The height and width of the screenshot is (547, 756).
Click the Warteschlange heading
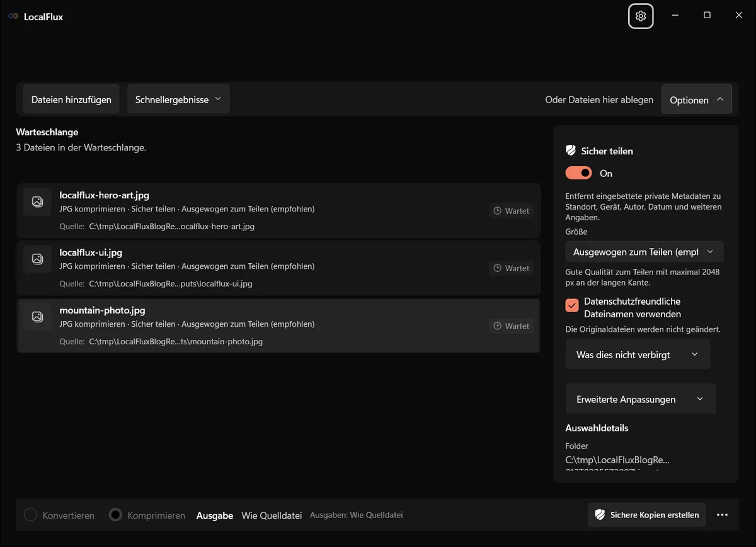click(47, 132)
